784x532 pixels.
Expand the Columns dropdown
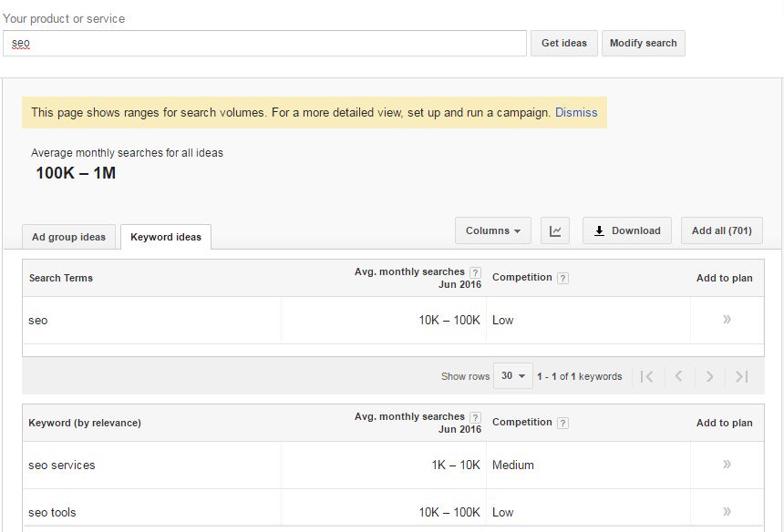[x=492, y=230]
